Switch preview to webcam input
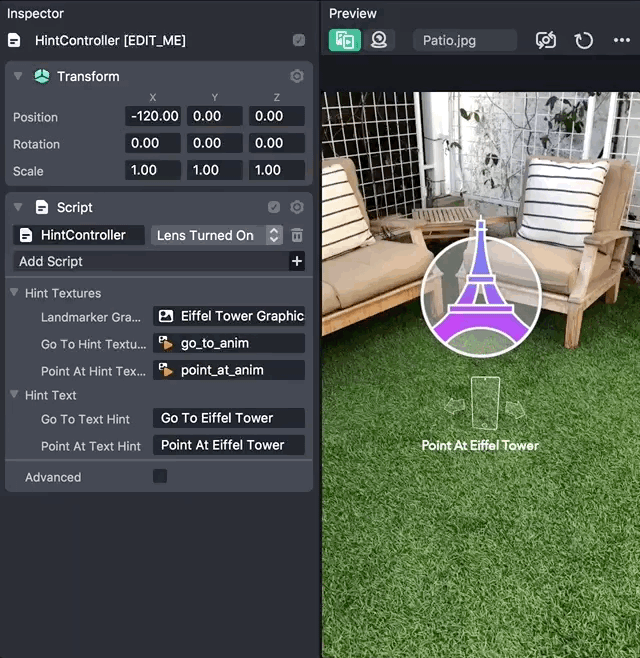 coord(379,40)
